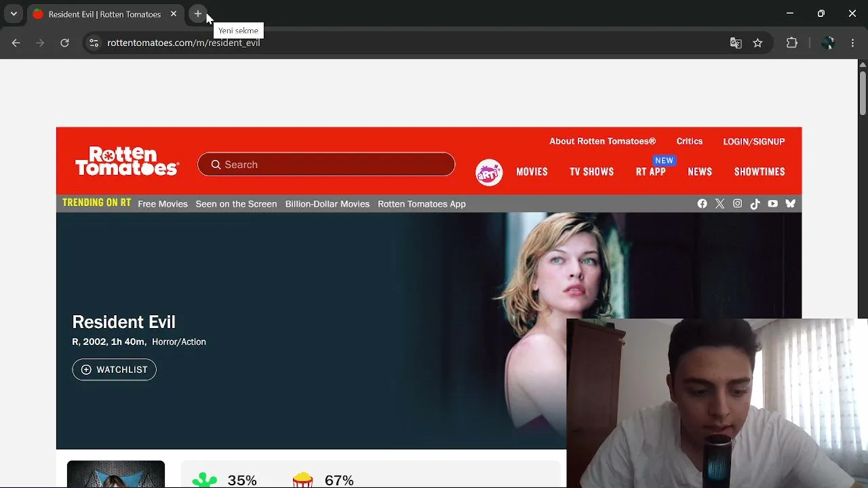Click the browser address bar URL
This screenshot has width=868, height=488.
tap(183, 43)
